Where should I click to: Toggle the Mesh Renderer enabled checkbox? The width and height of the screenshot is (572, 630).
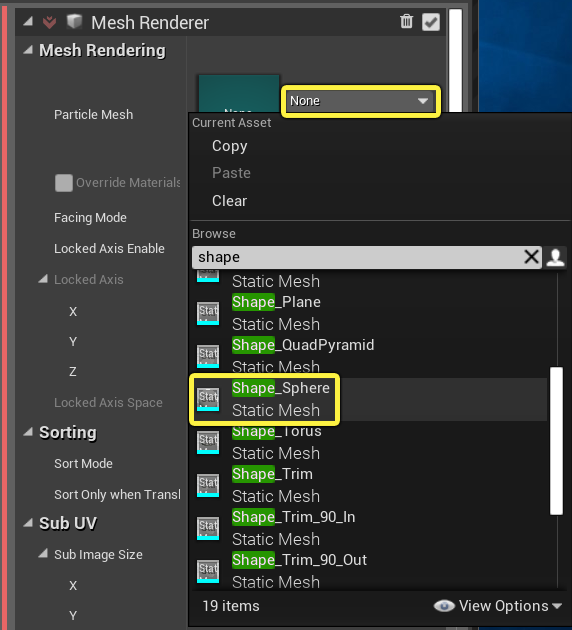click(431, 22)
